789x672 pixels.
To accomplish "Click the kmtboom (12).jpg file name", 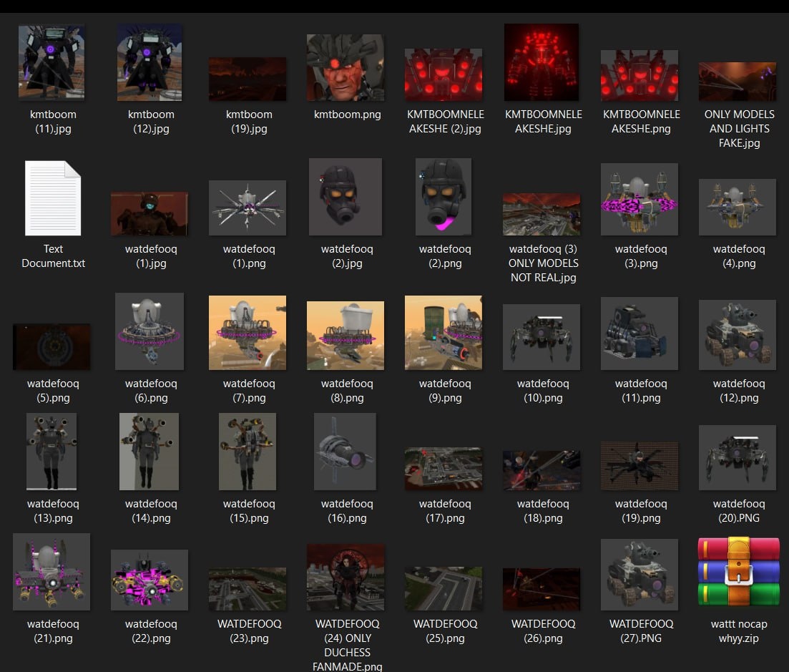I will [151, 122].
